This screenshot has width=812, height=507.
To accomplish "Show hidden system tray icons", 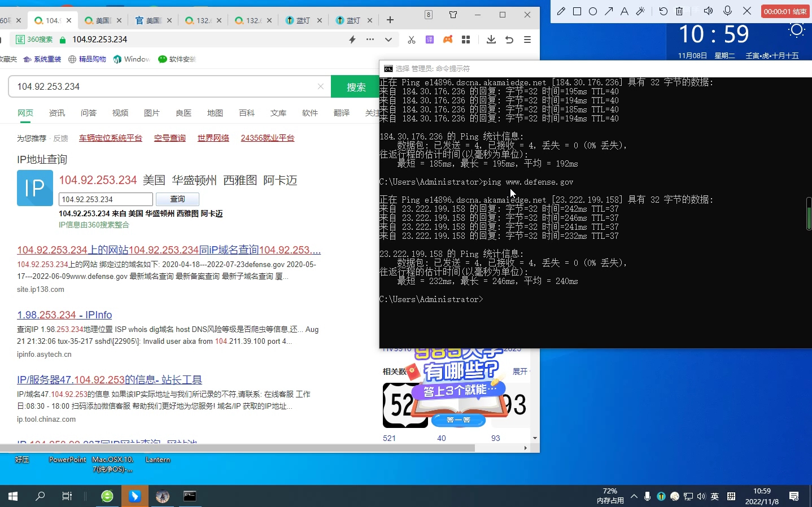I will coord(634,496).
